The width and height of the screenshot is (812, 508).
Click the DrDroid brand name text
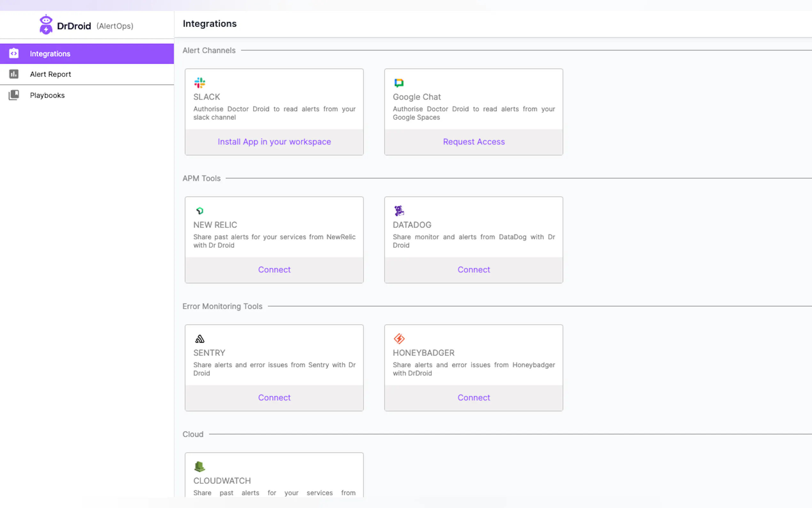tap(74, 26)
